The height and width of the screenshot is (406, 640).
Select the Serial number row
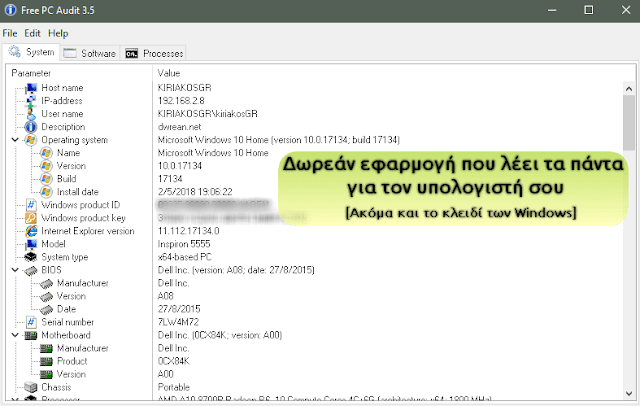(x=315, y=322)
